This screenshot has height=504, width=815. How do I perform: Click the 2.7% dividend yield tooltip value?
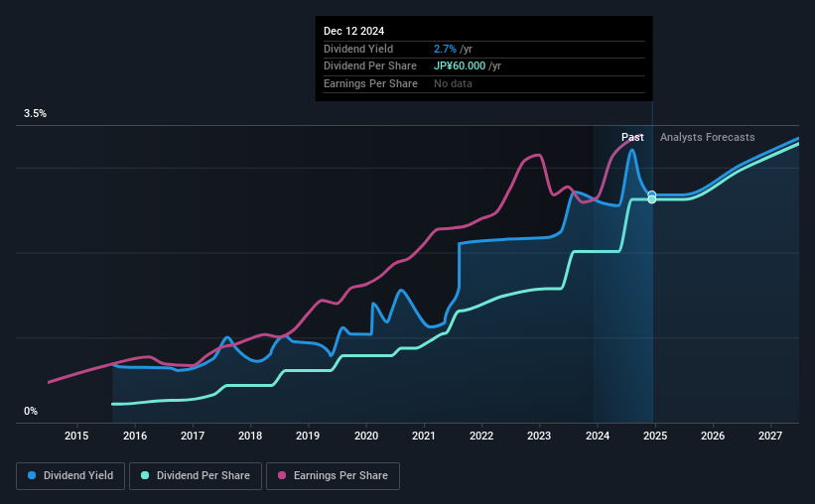(x=445, y=49)
